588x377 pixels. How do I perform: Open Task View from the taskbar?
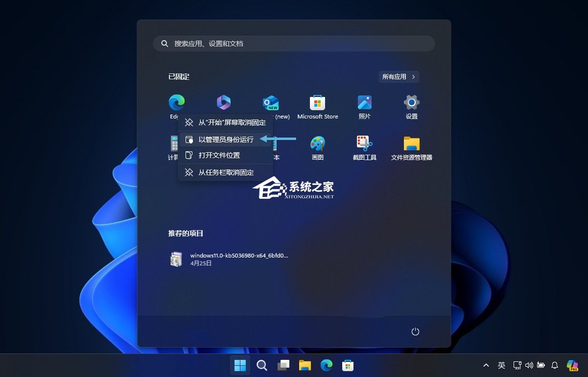point(283,365)
